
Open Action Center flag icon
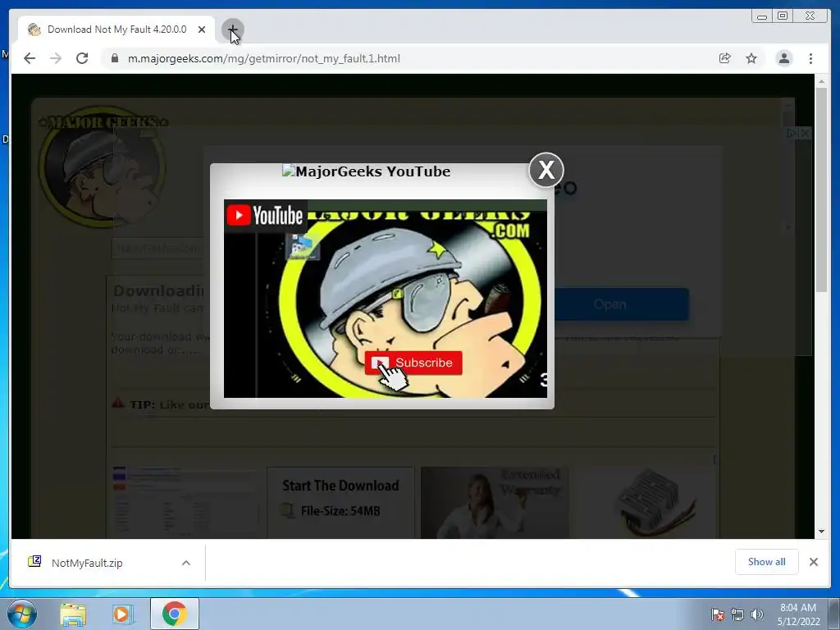point(718,614)
